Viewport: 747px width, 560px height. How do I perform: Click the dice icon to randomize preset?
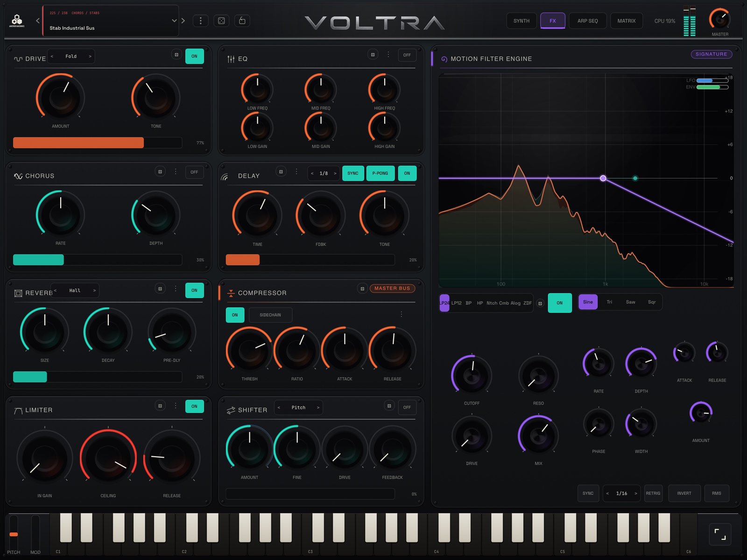tap(221, 21)
